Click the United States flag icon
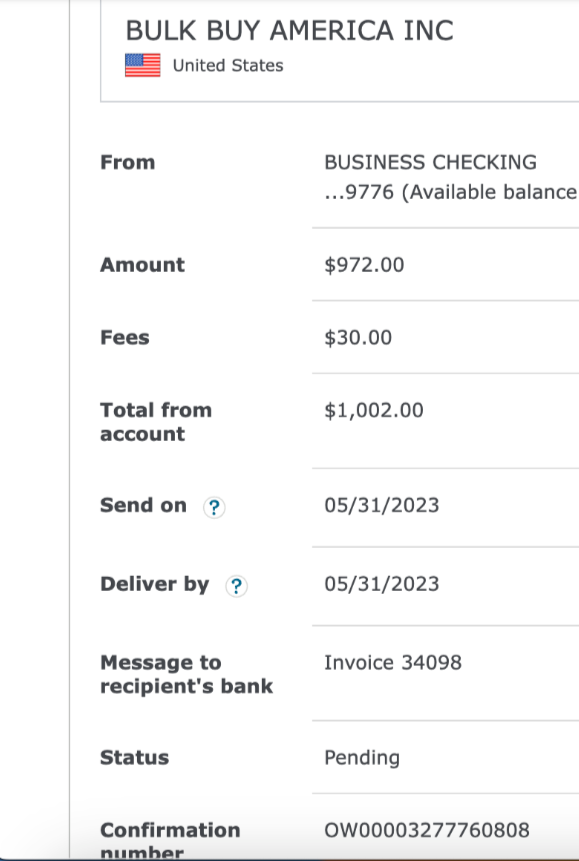Viewport: 579px width, 861px height. 143,65
